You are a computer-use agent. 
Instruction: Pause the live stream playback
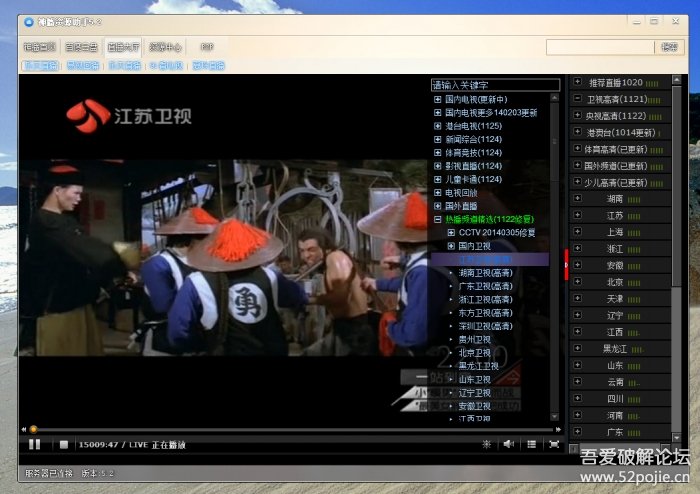point(34,444)
